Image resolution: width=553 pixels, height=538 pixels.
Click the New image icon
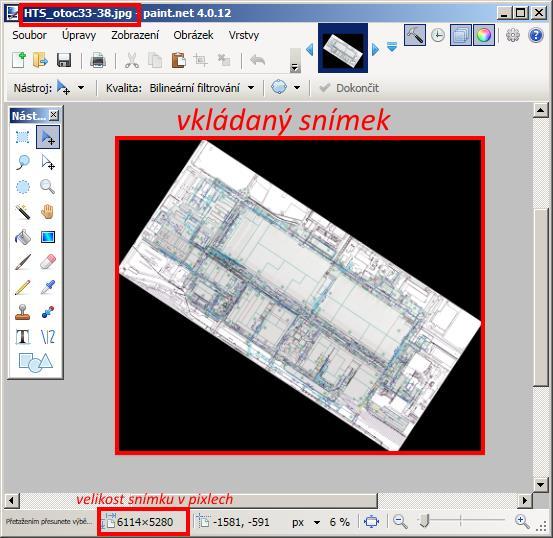pos(19,60)
